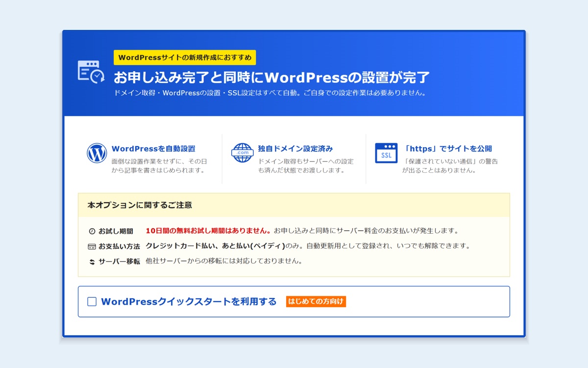Click the header browser-clock icon
This screenshot has height=368, width=588.
91,72
